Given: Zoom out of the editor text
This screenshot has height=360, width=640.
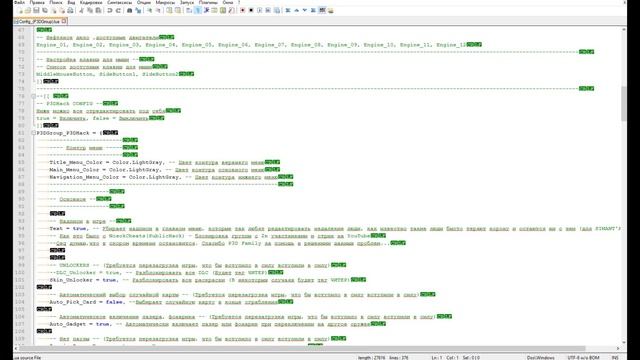Looking at the screenshot, I should pyautogui.click(x=158, y=10).
